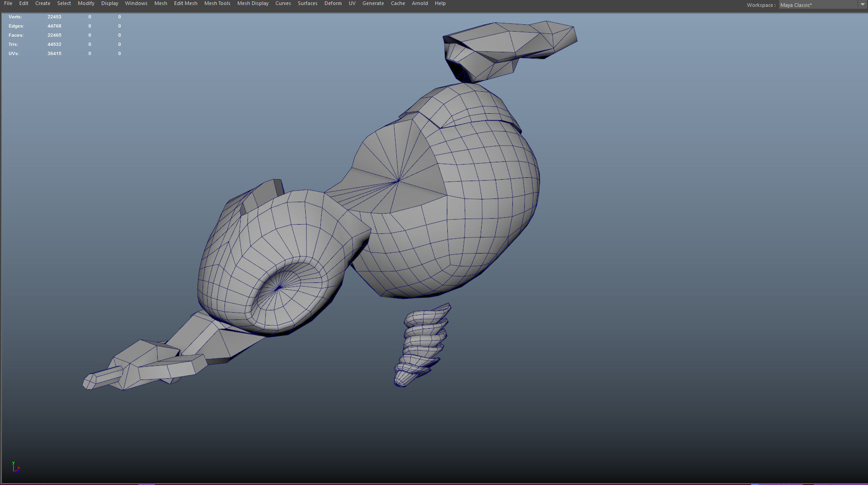Click the Tris: label in the HUD
Image resolution: width=868 pixels, height=485 pixels.
click(x=13, y=44)
